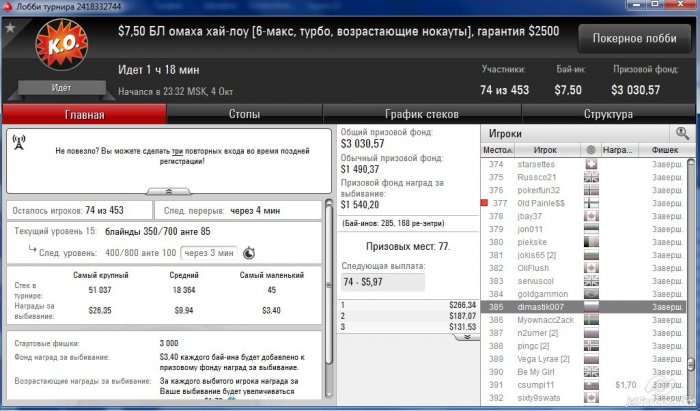The width and height of the screenshot is (700, 411).
Task: Sort players by Фишек column
Action: (x=664, y=150)
